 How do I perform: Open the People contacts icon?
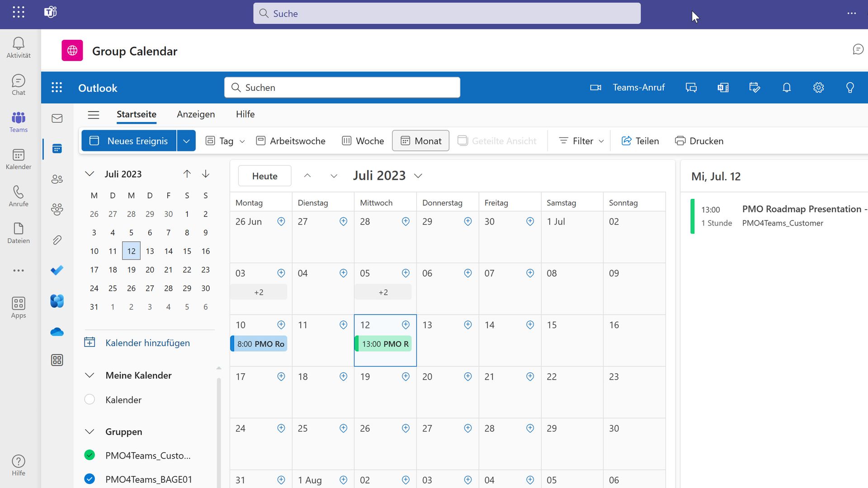coord(57,179)
